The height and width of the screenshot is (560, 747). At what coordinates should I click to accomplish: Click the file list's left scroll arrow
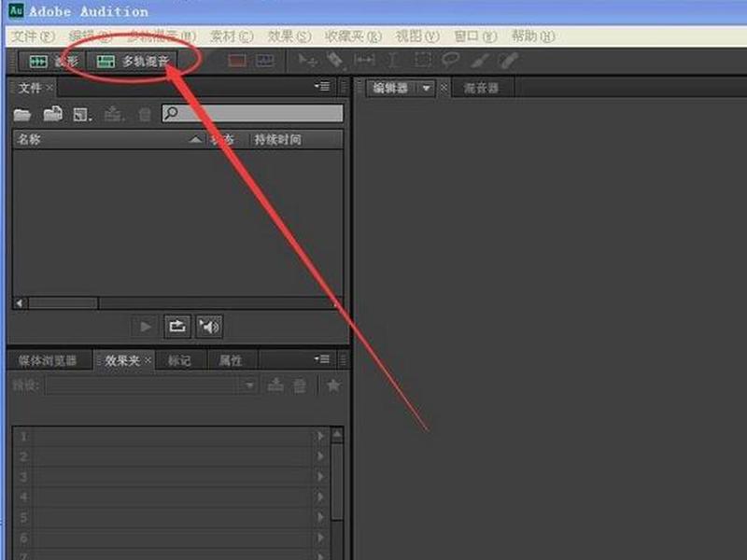(20, 303)
